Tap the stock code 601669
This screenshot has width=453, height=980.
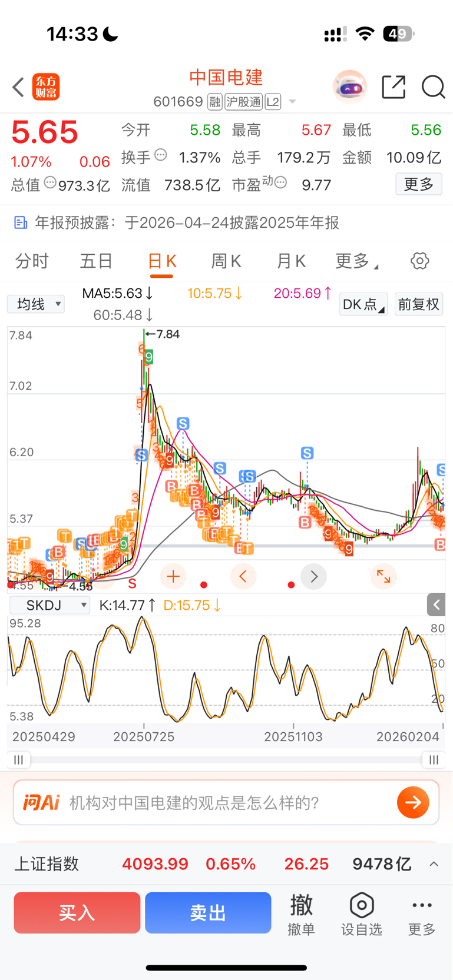(x=178, y=102)
